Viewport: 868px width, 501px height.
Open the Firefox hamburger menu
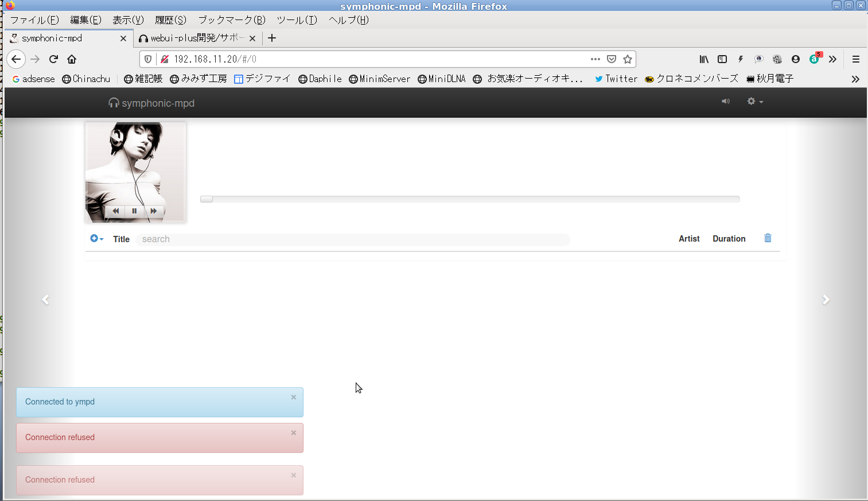tap(855, 59)
